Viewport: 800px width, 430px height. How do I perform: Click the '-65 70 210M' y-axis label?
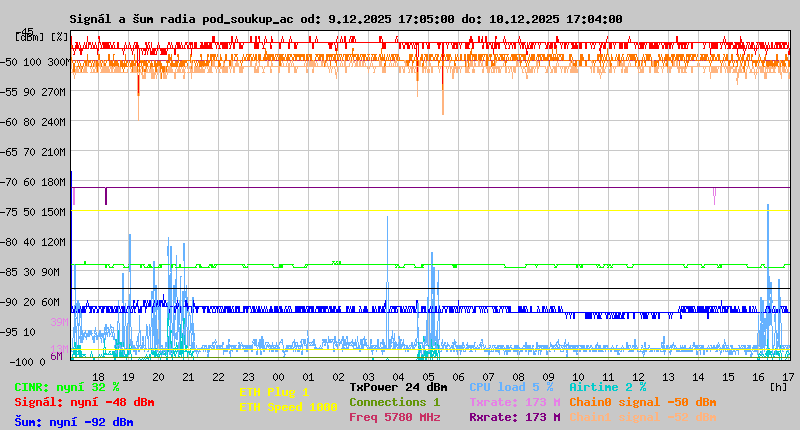pos(33,153)
